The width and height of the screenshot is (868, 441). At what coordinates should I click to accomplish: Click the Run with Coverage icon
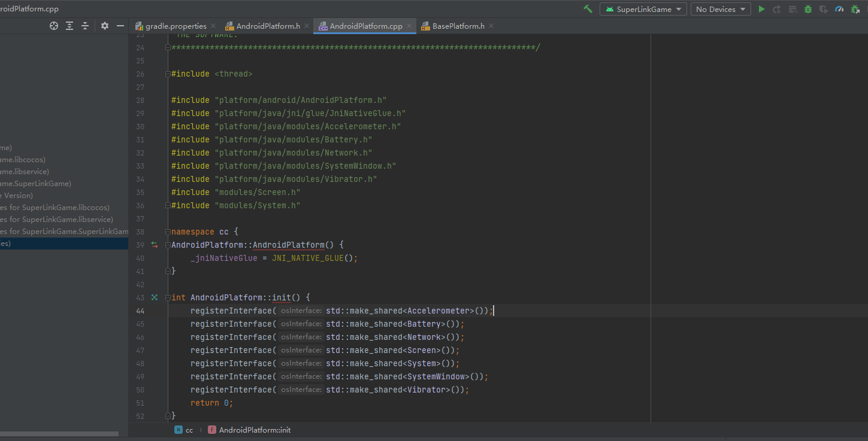(x=824, y=9)
